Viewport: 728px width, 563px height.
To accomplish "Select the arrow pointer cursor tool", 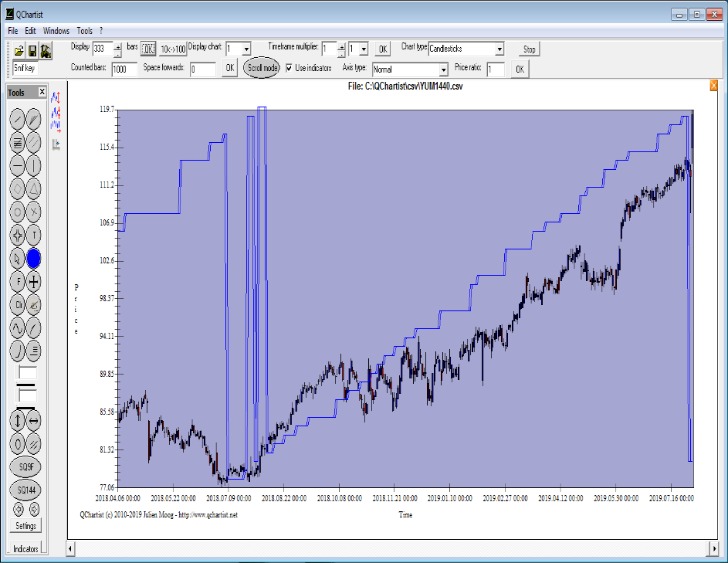I will pos(18,258).
